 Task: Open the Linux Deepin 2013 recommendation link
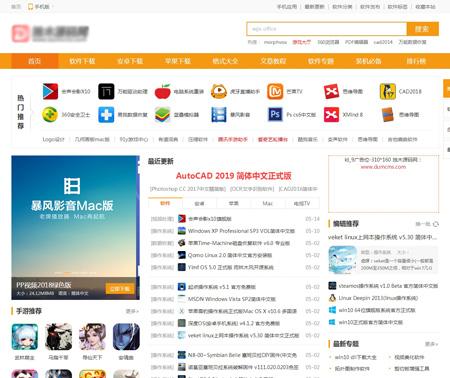point(378,298)
